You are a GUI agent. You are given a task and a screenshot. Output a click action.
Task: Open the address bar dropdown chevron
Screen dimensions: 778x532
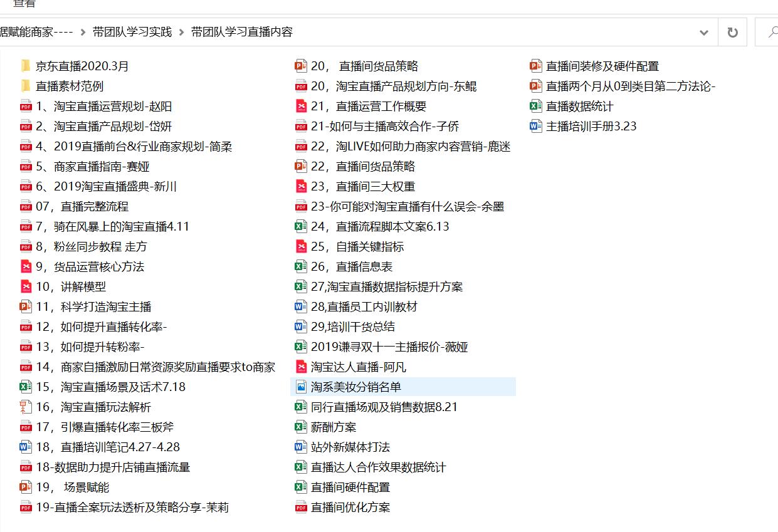(704, 31)
